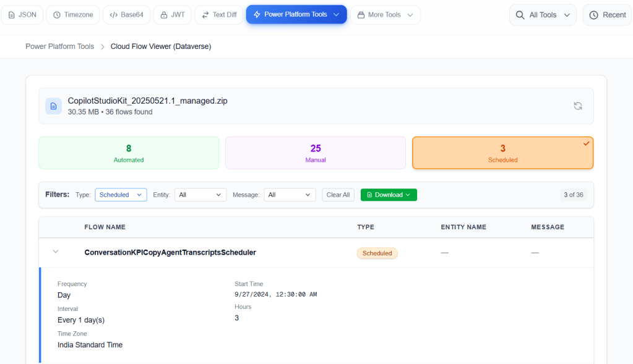Click the search icon in All Tools

520,15
